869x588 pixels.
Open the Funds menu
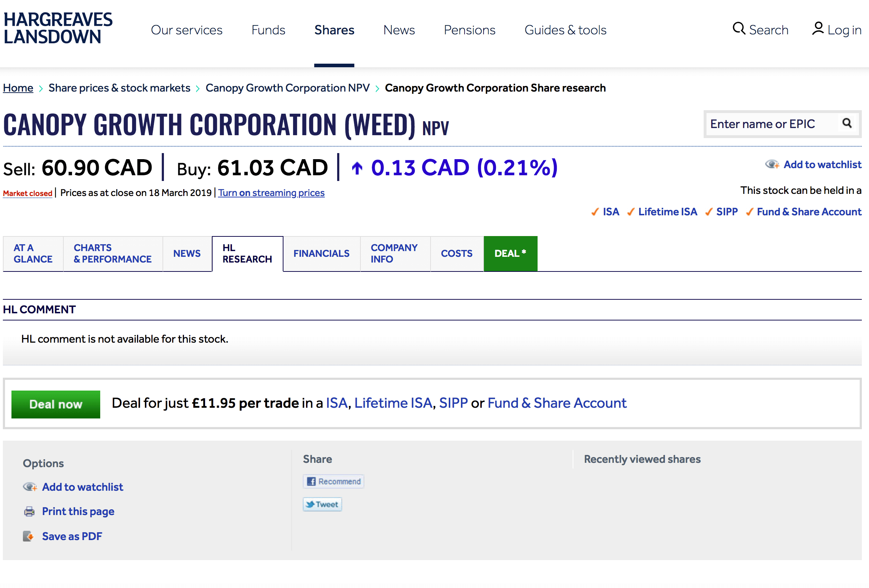(x=268, y=30)
